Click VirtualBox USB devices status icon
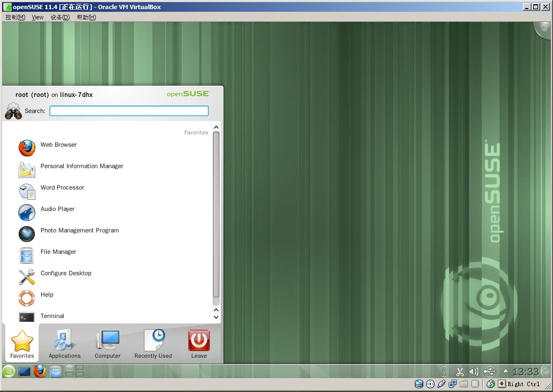The width and height of the screenshot is (553, 392). coord(441,384)
